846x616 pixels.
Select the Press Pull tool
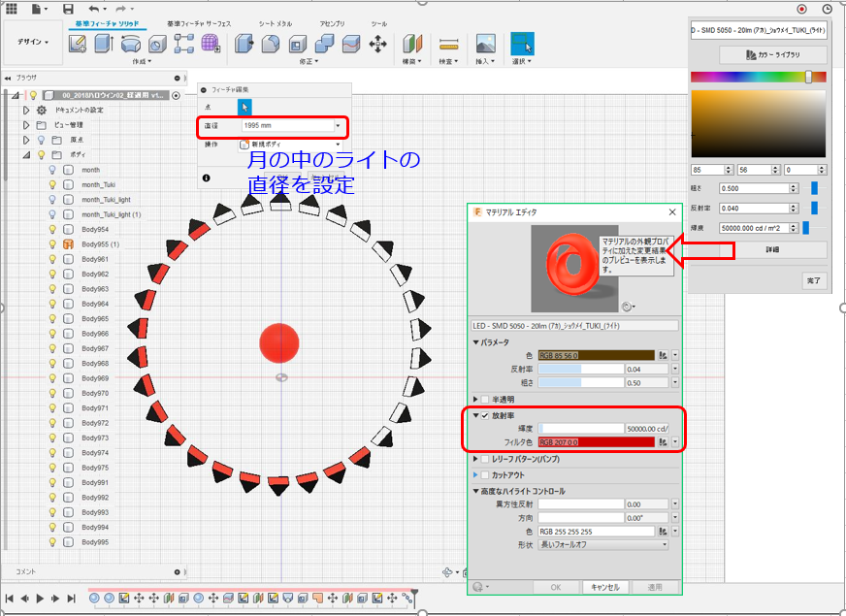click(244, 44)
